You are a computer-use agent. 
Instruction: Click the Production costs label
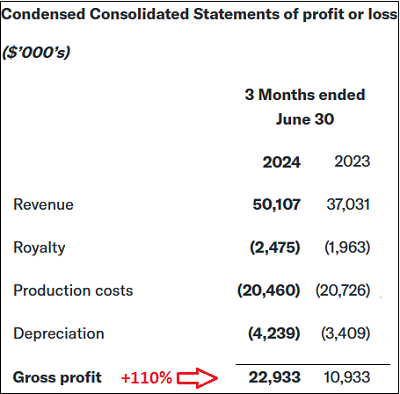click(73, 290)
